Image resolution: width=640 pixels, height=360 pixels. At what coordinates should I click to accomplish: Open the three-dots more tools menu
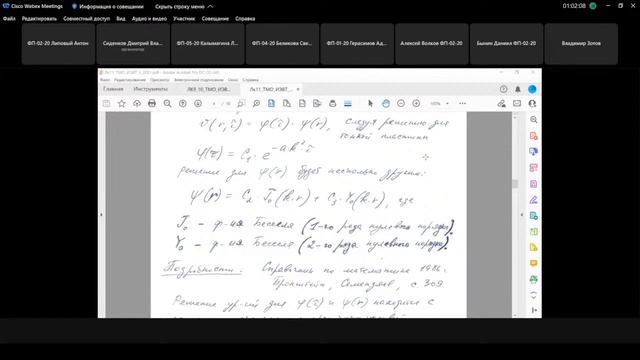(462, 104)
